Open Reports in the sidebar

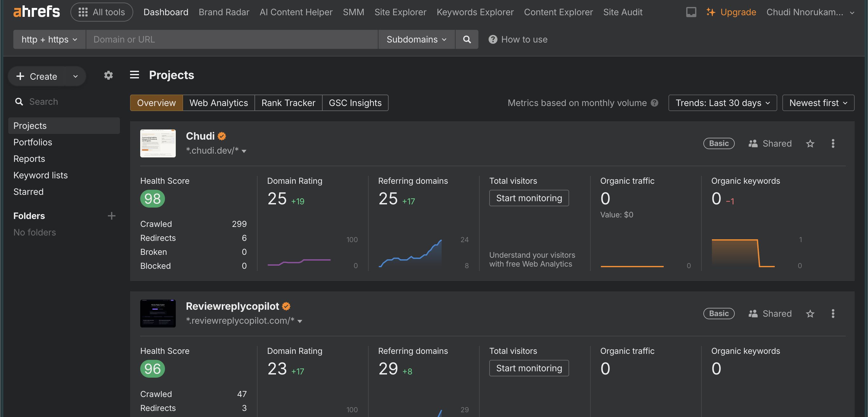(29, 159)
